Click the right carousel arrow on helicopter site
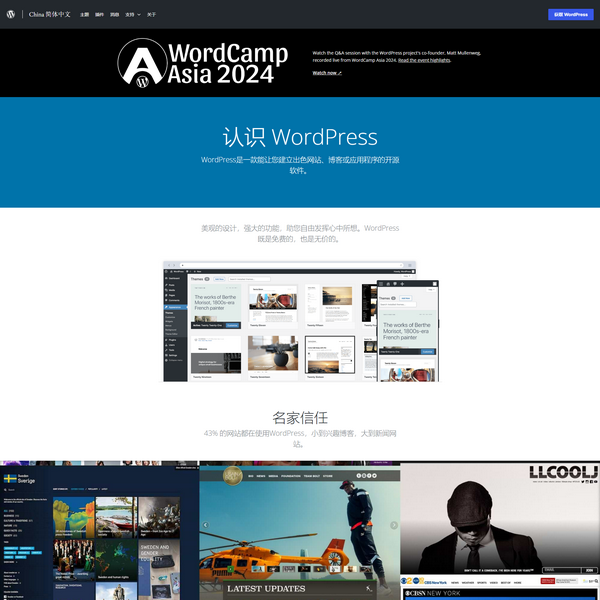 click(394, 525)
